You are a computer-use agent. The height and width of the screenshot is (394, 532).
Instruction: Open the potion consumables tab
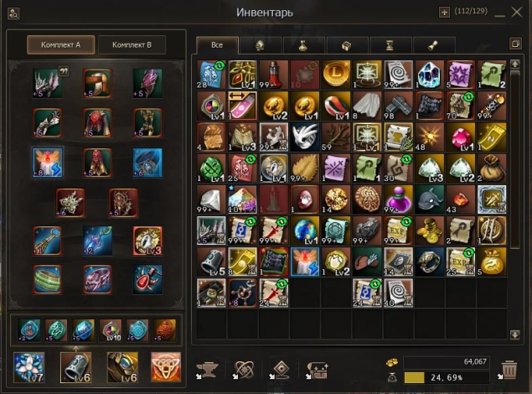click(x=303, y=45)
